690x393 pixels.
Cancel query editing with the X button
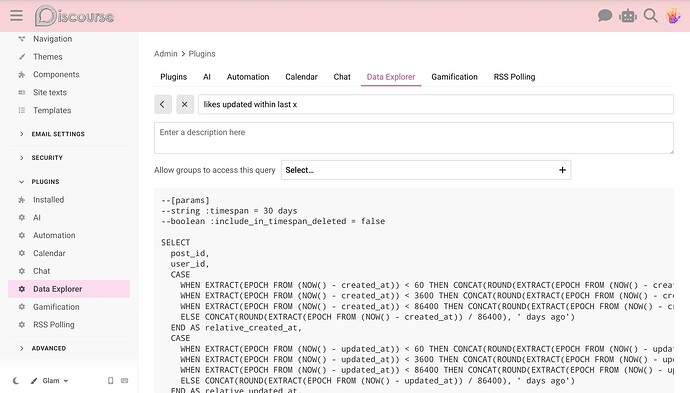coord(185,104)
